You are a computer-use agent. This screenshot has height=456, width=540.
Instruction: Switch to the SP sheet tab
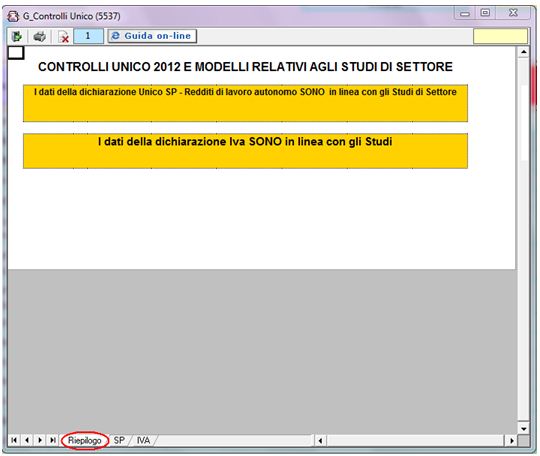119,440
